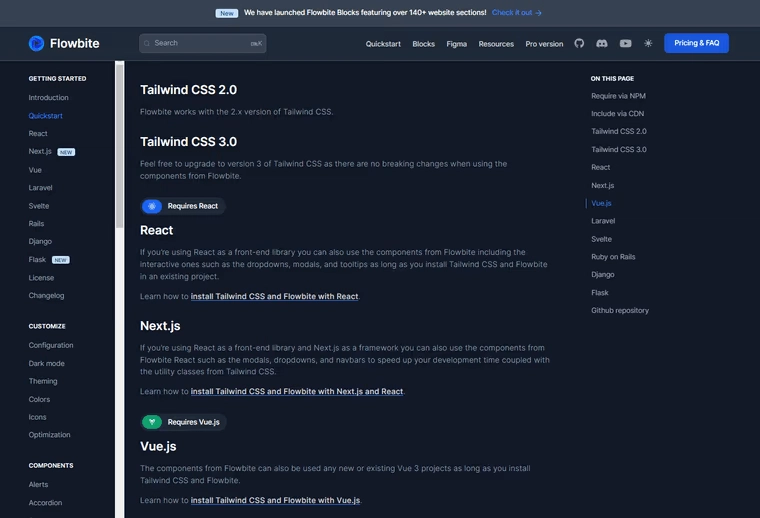Viewport: 760px width, 518px height.
Task: Select Next.js in left sidebar
Action: click(40, 151)
